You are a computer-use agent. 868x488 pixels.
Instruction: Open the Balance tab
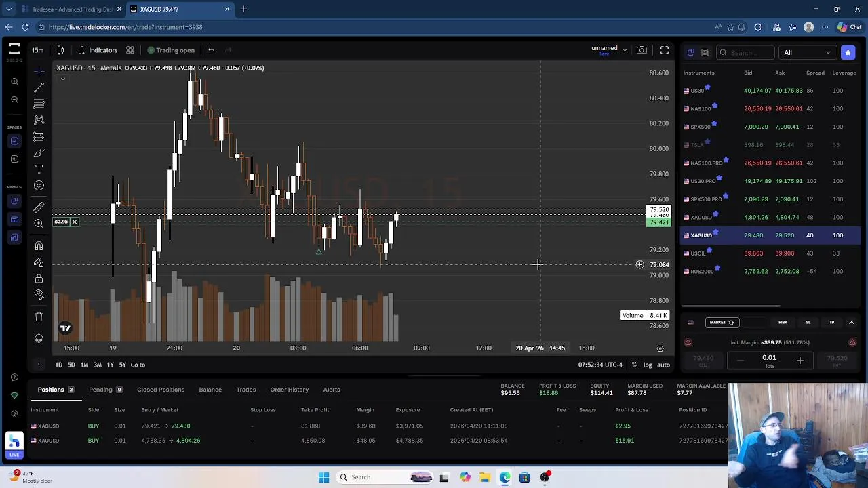click(x=210, y=390)
